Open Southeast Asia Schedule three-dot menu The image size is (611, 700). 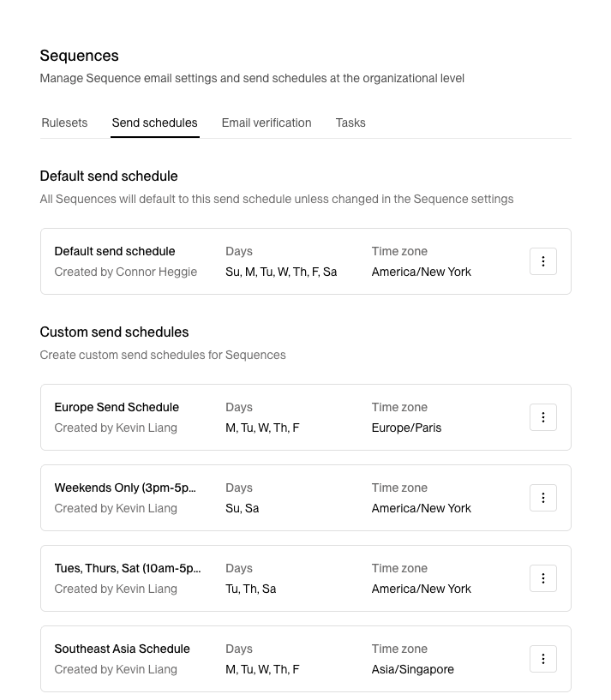543,659
